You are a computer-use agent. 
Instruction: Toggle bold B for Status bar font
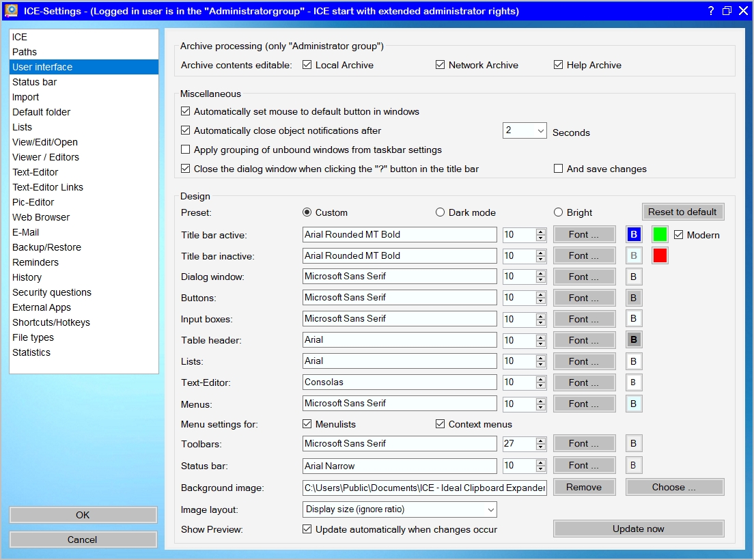click(x=634, y=466)
